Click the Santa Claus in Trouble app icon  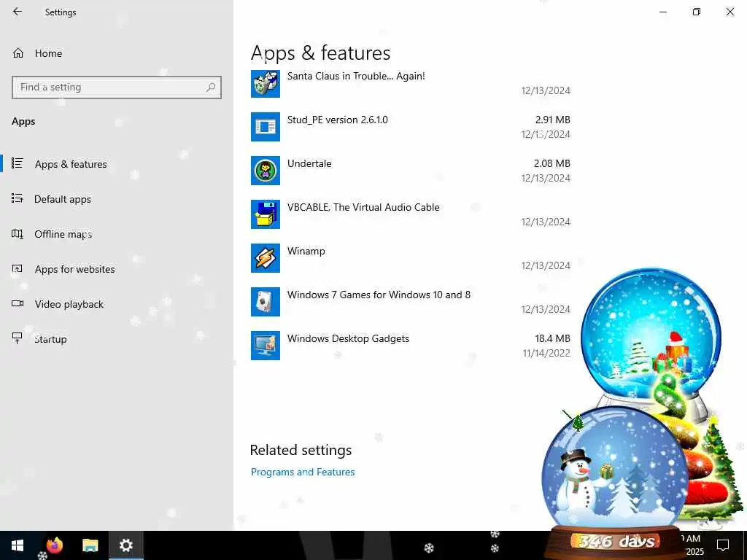click(x=266, y=83)
